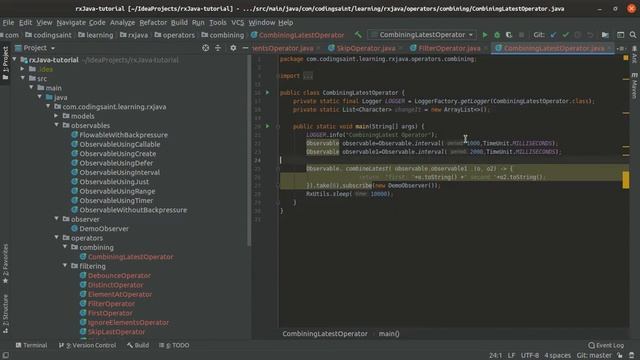Select ElementAtOperator in project tree
The height and width of the screenshot is (360, 640).
(x=116, y=294)
